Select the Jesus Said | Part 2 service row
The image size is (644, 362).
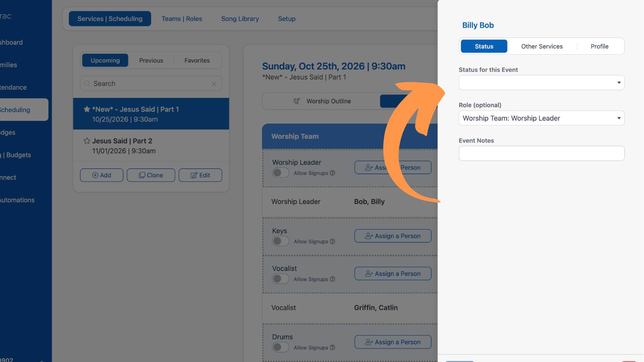151,146
